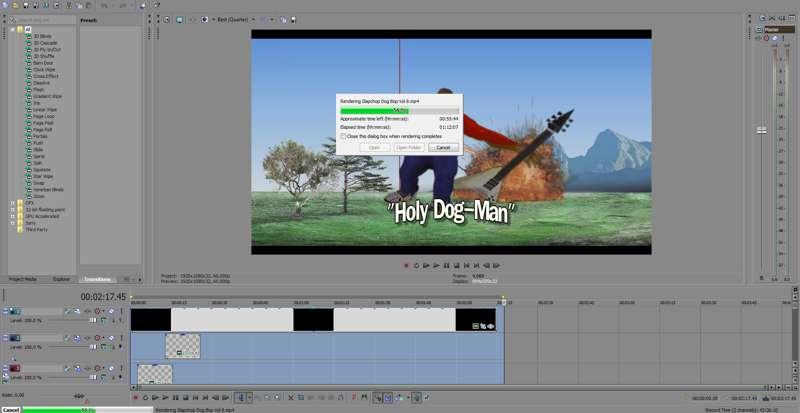Open Track FX for track 1
Viewport: 800px width, 413px height.
[87, 310]
